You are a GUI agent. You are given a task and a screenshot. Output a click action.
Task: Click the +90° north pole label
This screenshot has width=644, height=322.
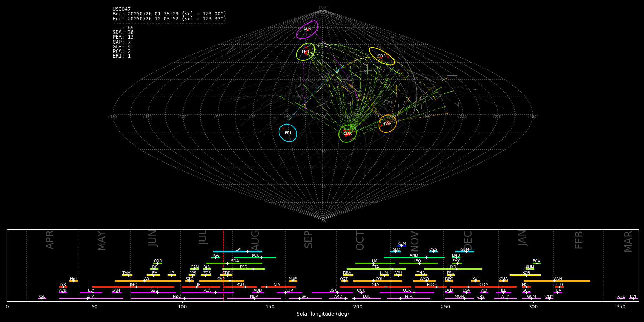pos(323,8)
